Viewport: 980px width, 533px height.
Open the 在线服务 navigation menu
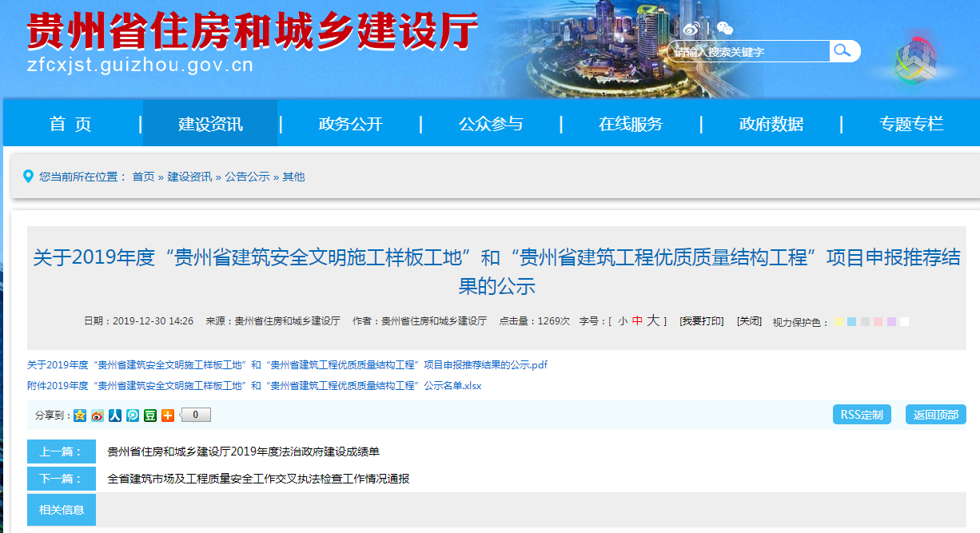coord(630,124)
